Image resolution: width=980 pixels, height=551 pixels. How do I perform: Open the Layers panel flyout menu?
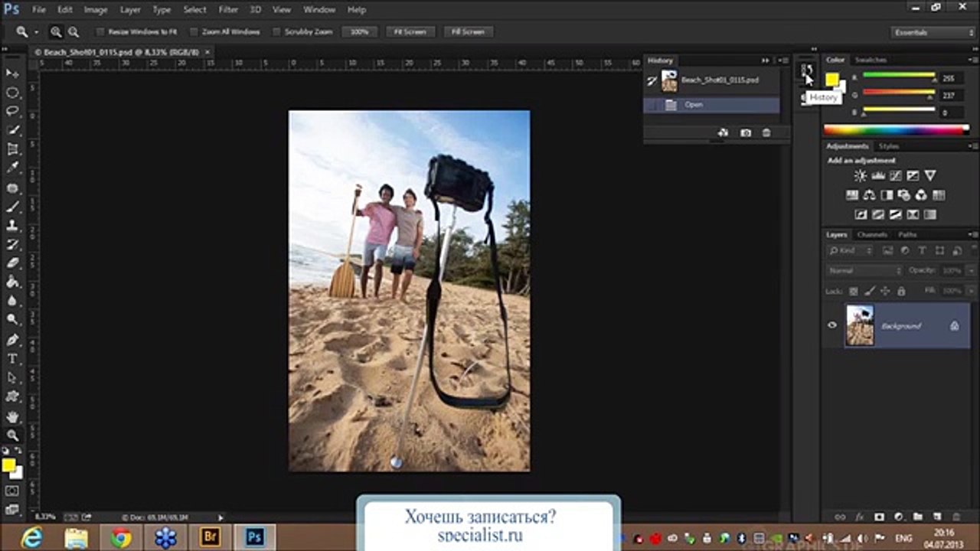[972, 234]
